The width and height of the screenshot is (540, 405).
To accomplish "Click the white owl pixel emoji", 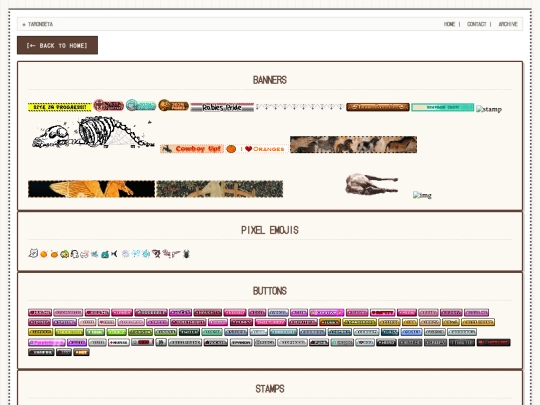I will [x=33, y=253].
